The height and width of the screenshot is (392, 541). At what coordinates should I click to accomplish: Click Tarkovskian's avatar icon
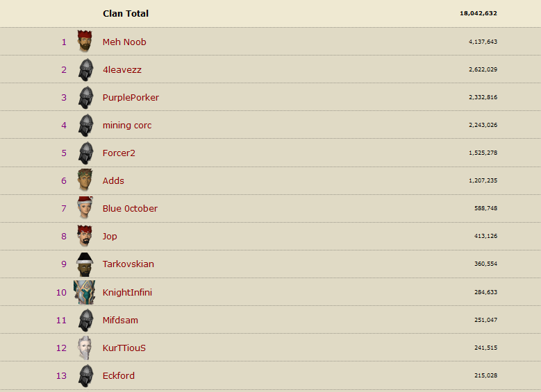tap(85, 264)
